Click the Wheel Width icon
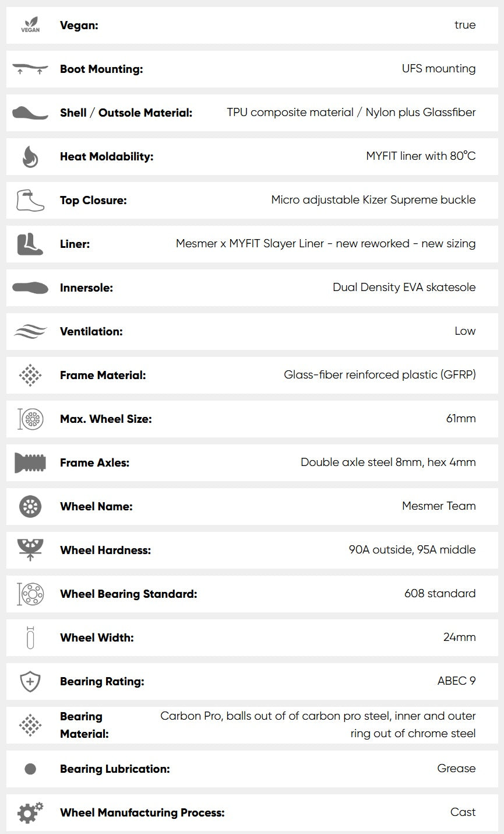The width and height of the screenshot is (504, 834). point(30,637)
